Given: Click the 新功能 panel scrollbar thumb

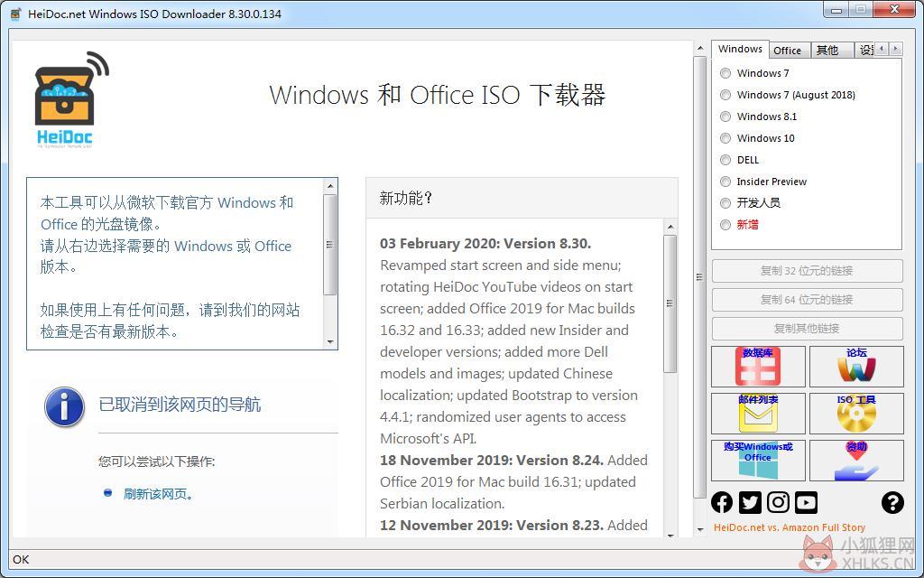Looking at the screenshot, I should (x=670, y=303).
